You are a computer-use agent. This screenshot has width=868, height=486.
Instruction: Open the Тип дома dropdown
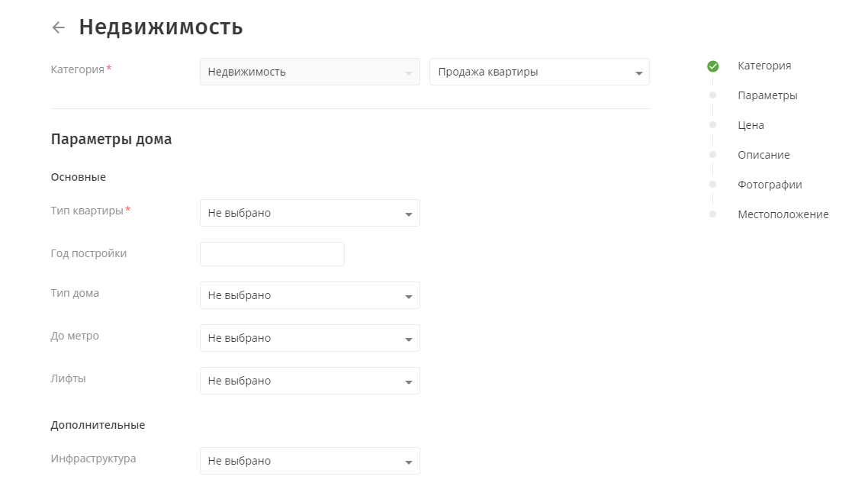point(309,295)
